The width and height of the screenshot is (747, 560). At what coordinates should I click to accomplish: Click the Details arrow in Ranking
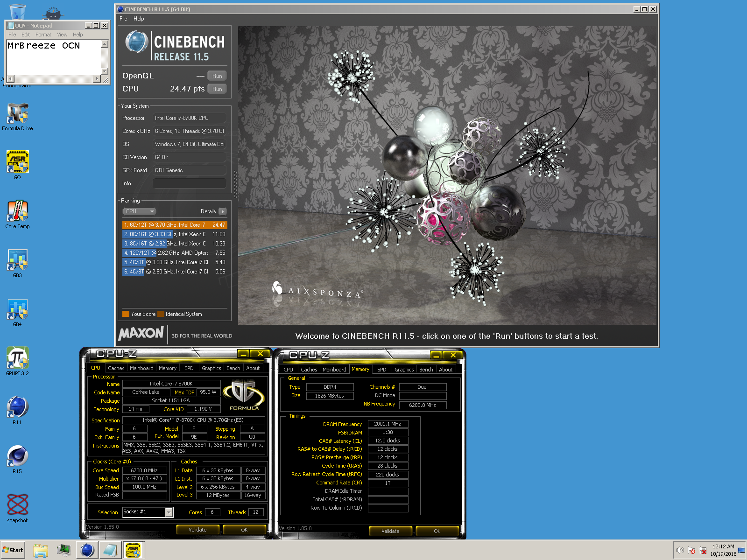(223, 211)
